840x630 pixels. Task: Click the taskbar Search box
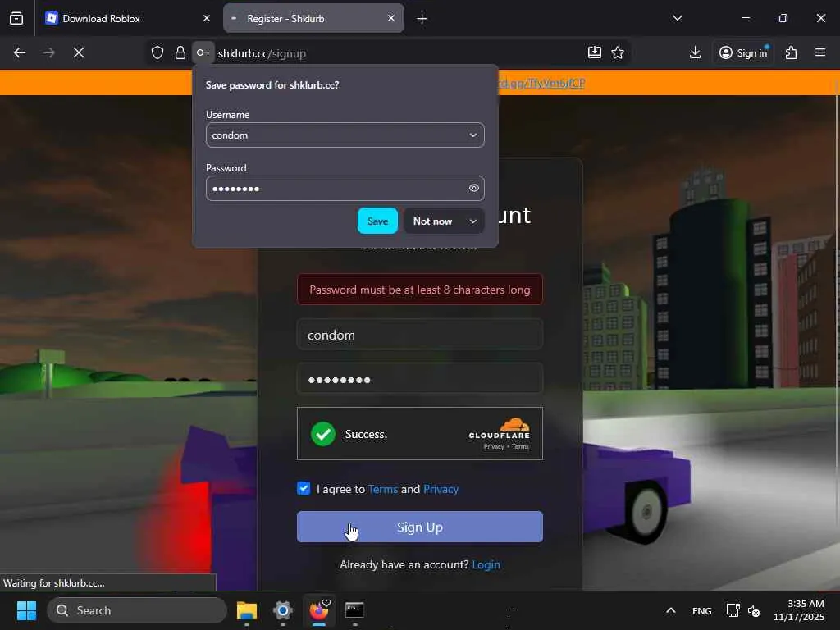(137, 610)
